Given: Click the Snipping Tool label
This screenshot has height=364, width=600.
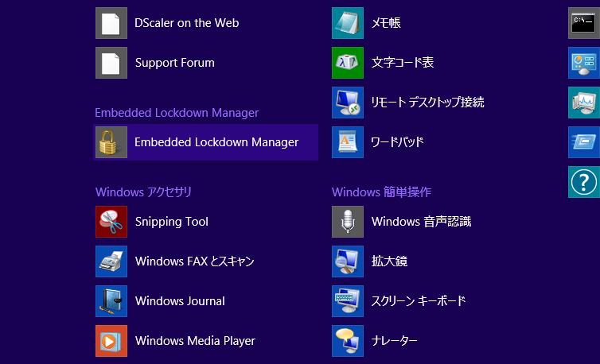Looking at the screenshot, I should click(x=172, y=222).
